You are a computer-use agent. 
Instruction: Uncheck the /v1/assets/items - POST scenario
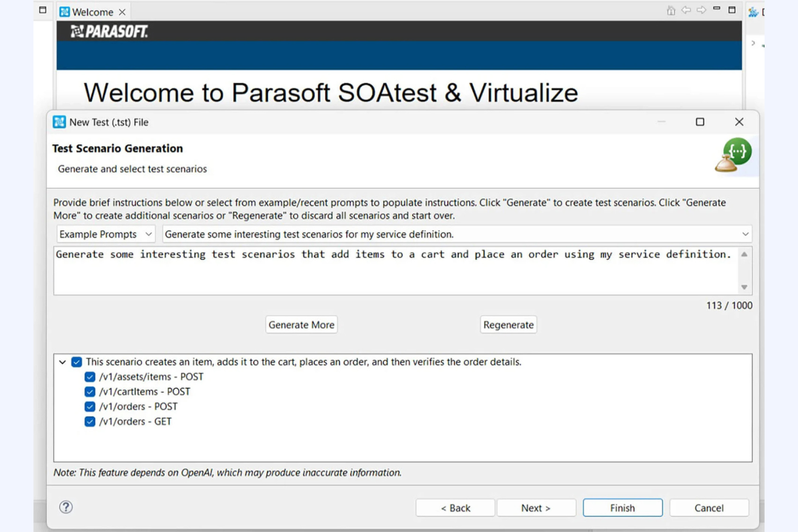[x=90, y=377]
